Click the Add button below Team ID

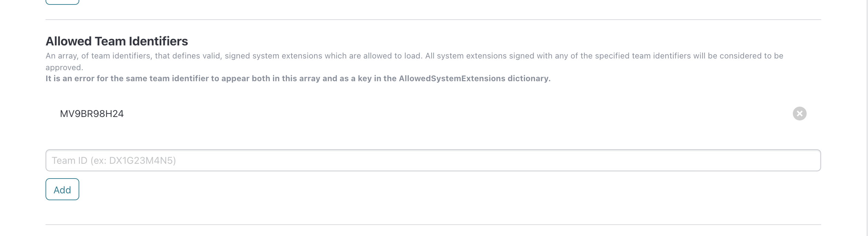(x=62, y=189)
